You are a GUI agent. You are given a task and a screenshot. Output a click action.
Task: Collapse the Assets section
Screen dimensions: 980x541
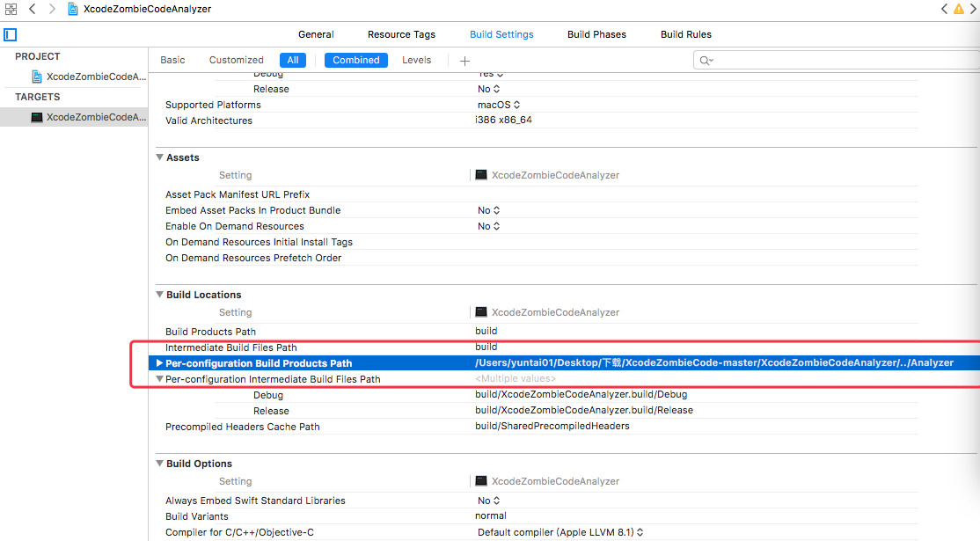[x=159, y=157]
